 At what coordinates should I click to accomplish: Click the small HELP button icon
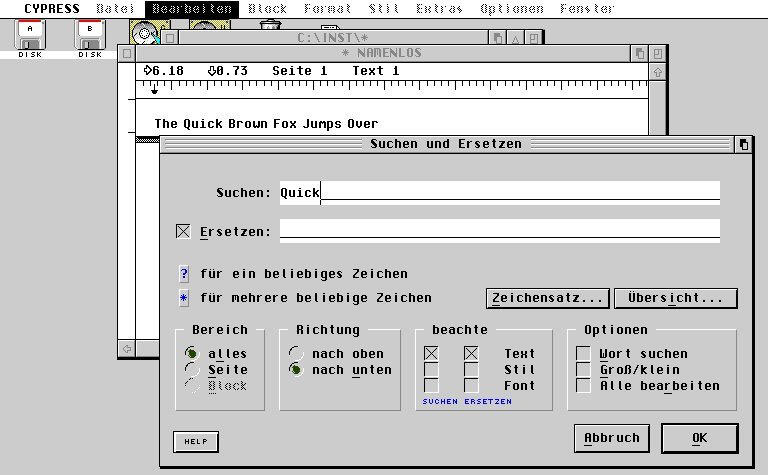[195, 441]
